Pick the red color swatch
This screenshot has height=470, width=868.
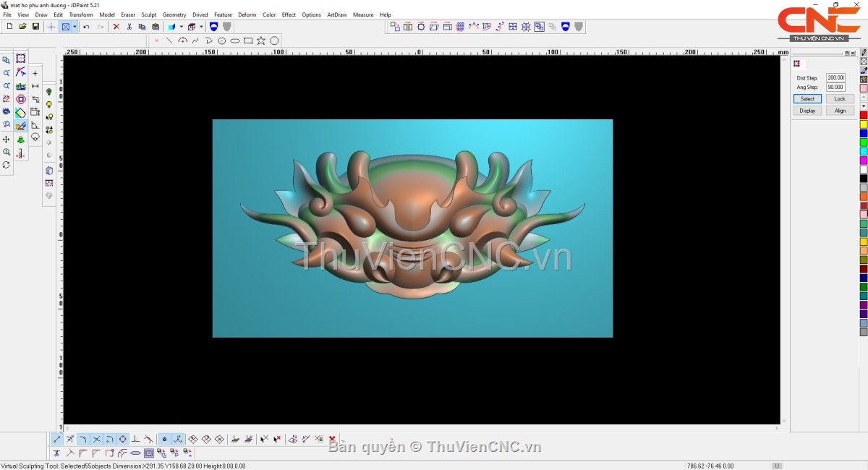[863, 116]
